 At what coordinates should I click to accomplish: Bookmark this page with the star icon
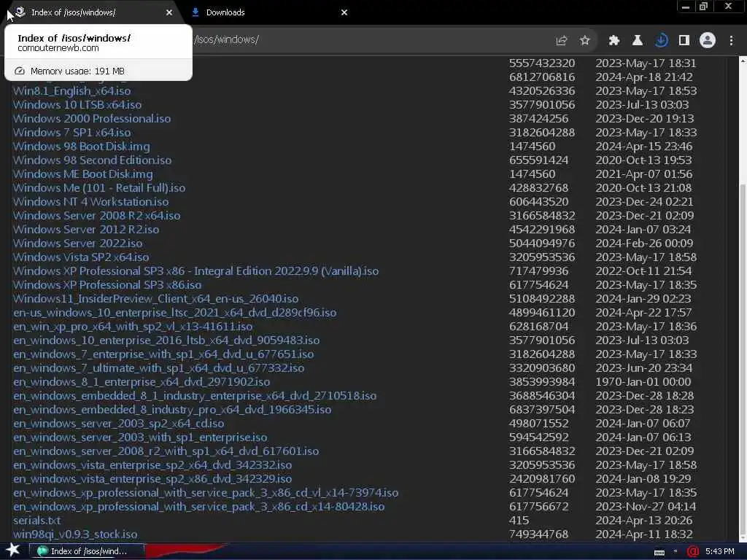pyautogui.click(x=584, y=41)
